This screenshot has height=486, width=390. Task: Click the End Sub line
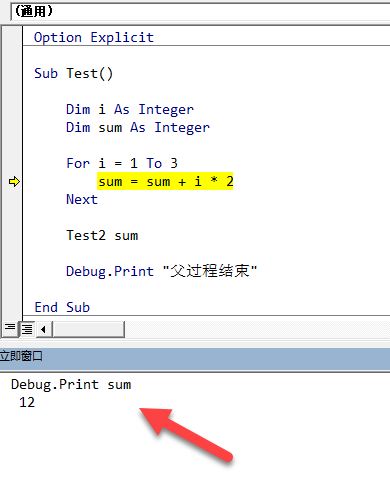click(x=62, y=307)
